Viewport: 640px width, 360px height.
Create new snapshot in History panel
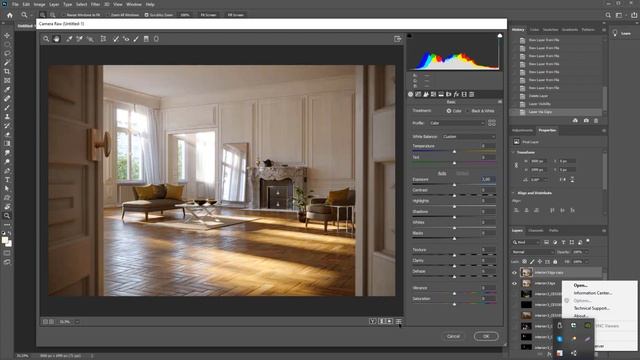586,121
